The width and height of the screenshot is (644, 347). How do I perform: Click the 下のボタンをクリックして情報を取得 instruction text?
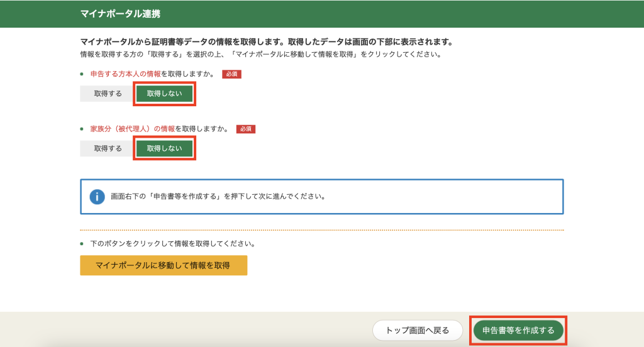172,243
